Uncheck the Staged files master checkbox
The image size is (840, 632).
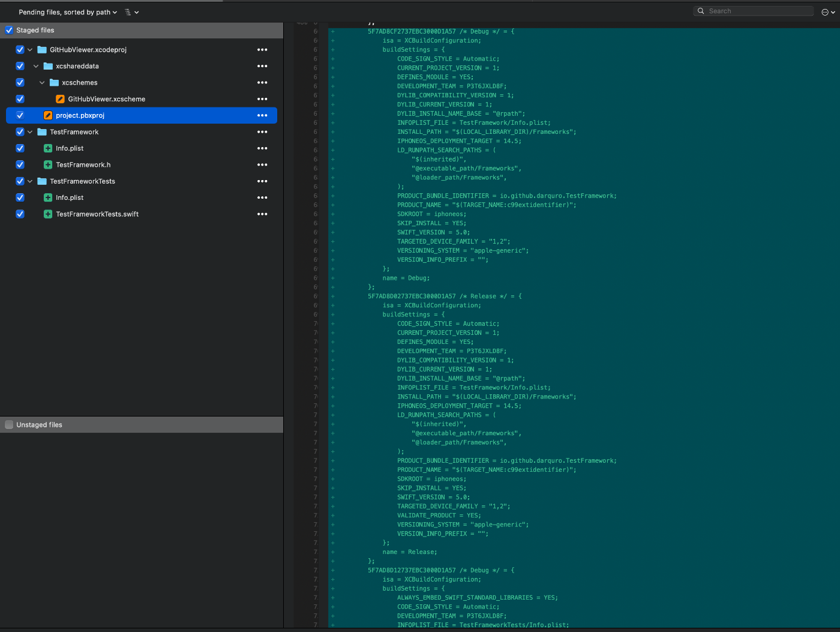click(9, 29)
